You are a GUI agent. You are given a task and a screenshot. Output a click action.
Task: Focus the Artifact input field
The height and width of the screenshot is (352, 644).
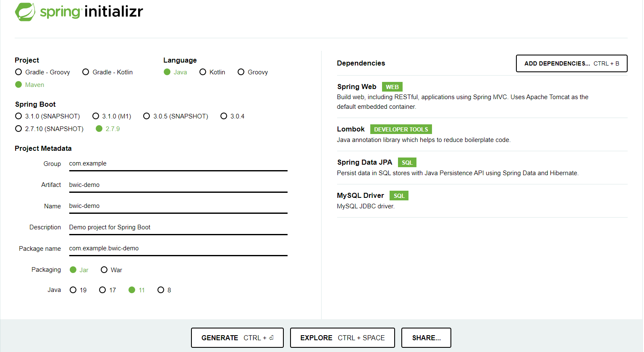click(x=178, y=185)
